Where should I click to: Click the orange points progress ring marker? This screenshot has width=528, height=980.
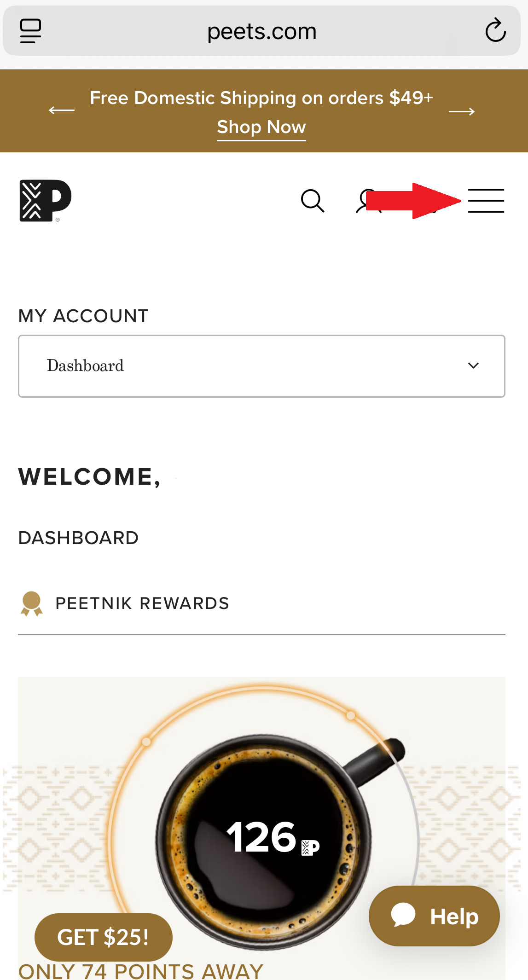click(351, 715)
